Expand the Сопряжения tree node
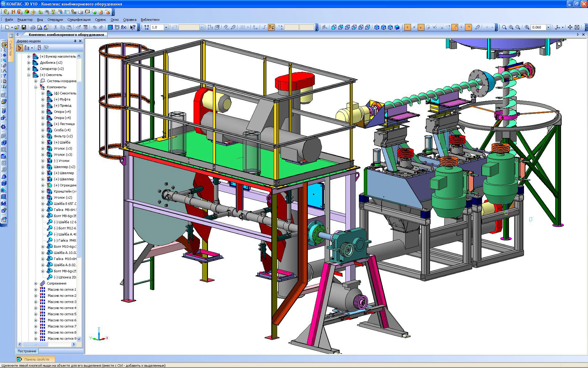Image resolution: width=588 pixels, height=368 pixels. pos(36,283)
